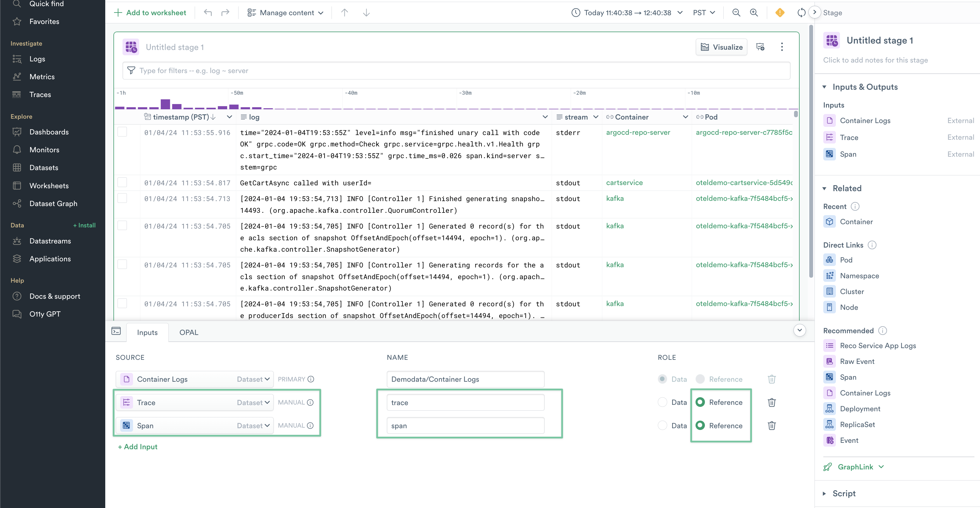Viewport: 980px width, 508px height.
Task: Delete the trace input row
Action: 772,402
